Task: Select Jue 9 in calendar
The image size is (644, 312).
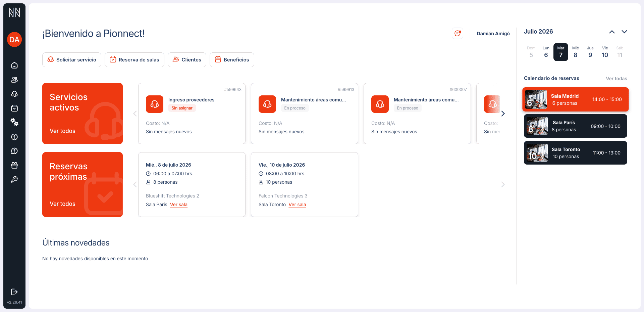Action: pos(590,52)
